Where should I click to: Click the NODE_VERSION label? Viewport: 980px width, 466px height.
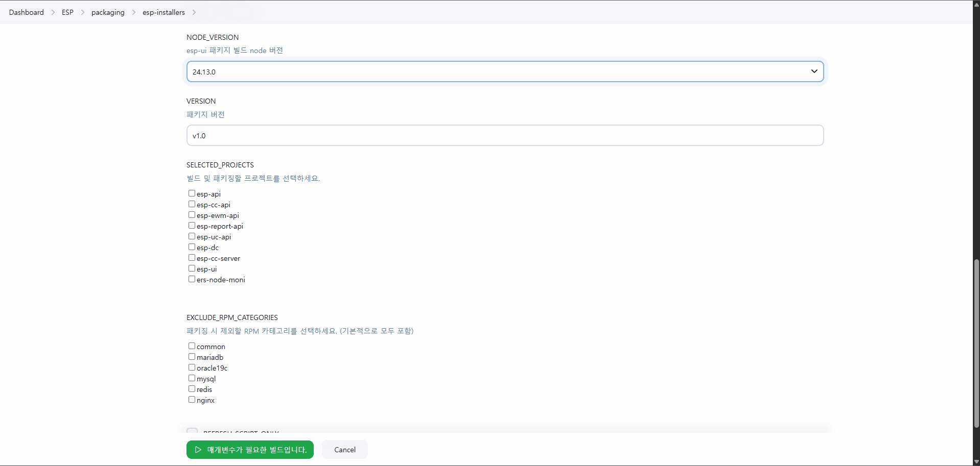click(x=213, y=37)
